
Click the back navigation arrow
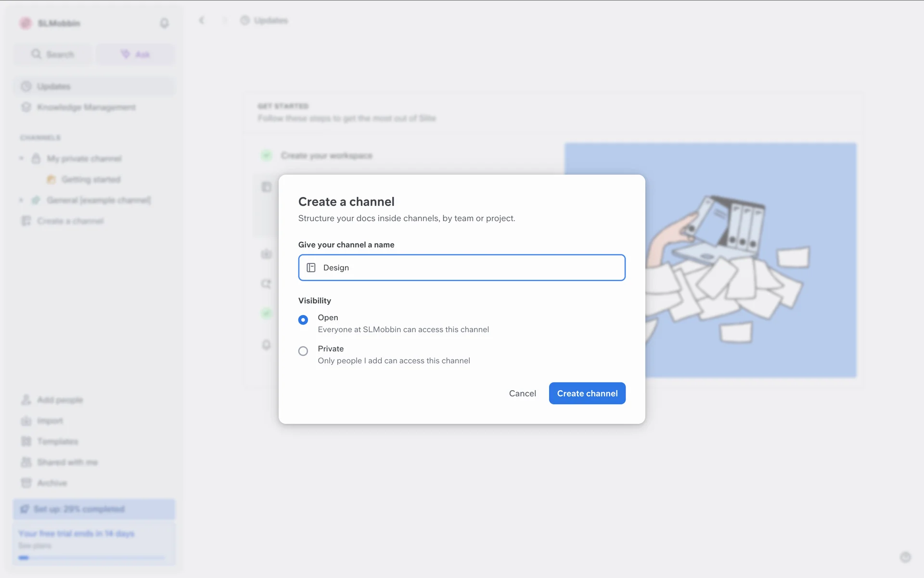(x=202, y=20)
